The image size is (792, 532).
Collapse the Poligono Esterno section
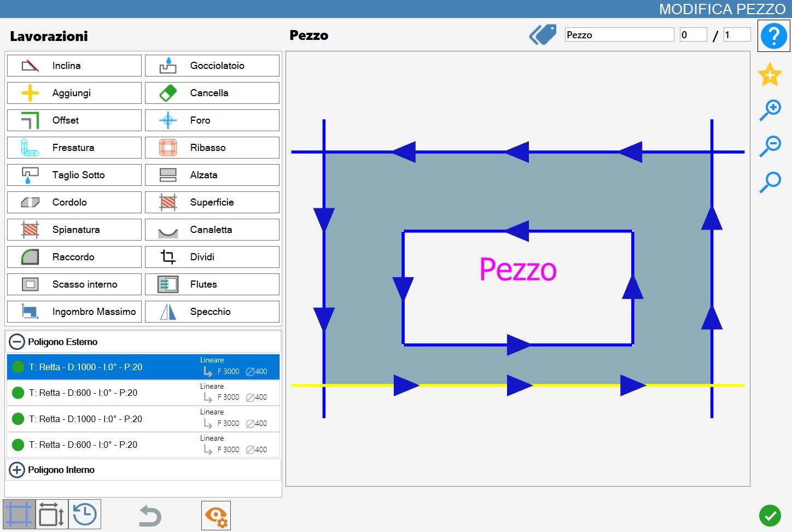[x=17, y=342]
